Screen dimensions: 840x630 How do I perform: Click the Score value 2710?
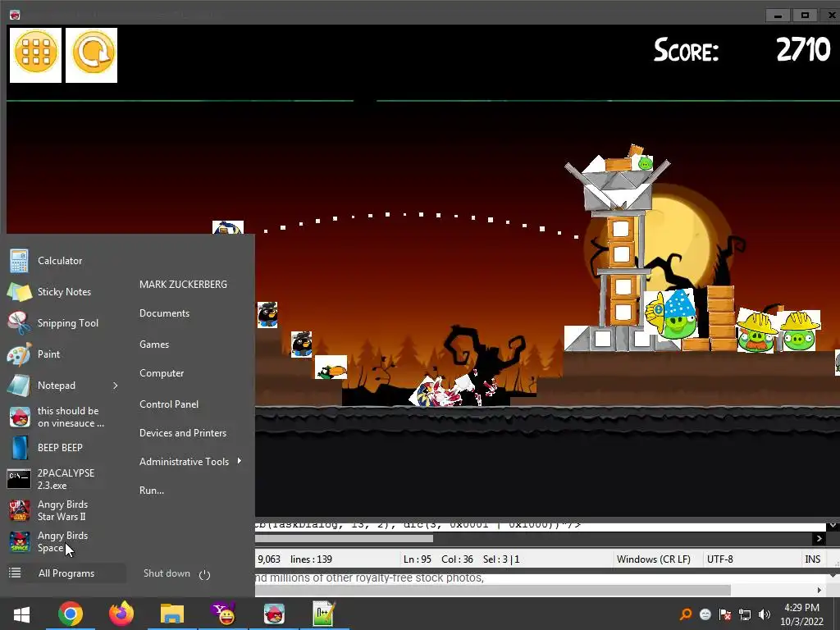(803, 50)
